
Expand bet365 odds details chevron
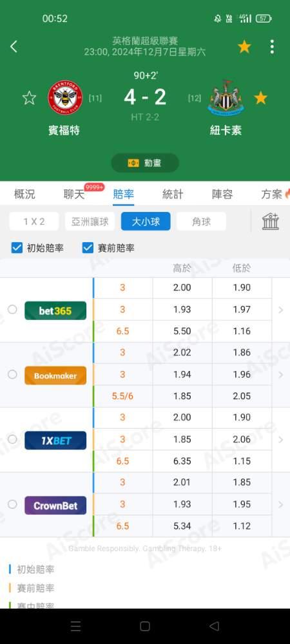281,310
